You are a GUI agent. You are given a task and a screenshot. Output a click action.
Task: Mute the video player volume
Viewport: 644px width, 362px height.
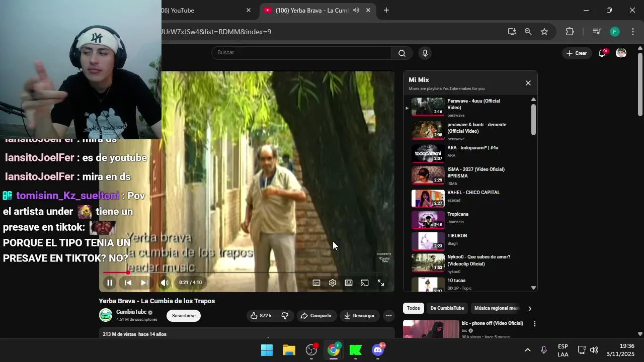[x=165, y=283]
